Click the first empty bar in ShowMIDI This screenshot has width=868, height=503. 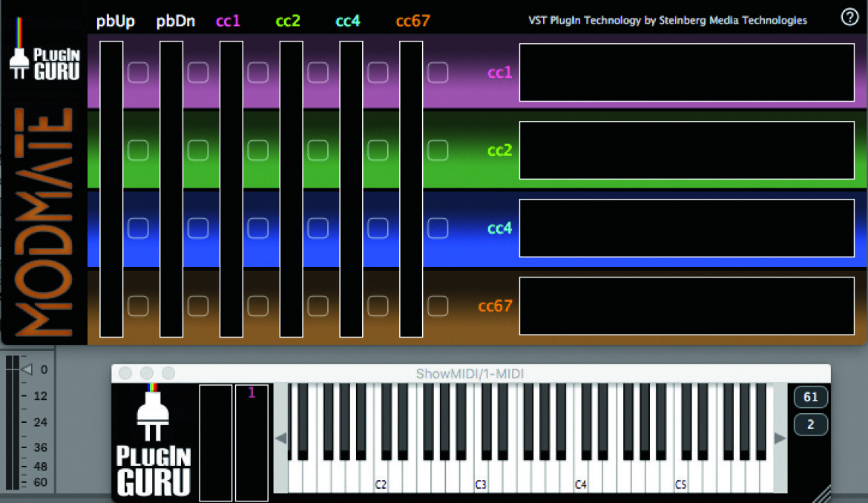(x=216, y=443)
